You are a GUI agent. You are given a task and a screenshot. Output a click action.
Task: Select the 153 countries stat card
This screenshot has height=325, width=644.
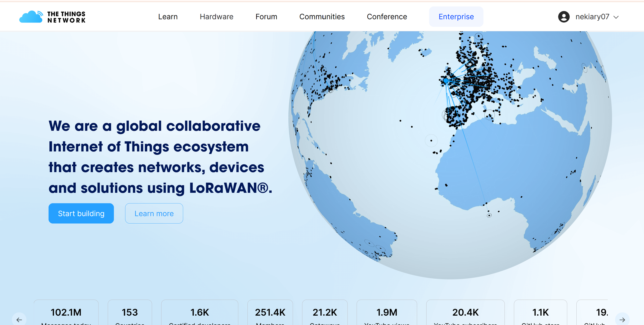pos(130,313)
